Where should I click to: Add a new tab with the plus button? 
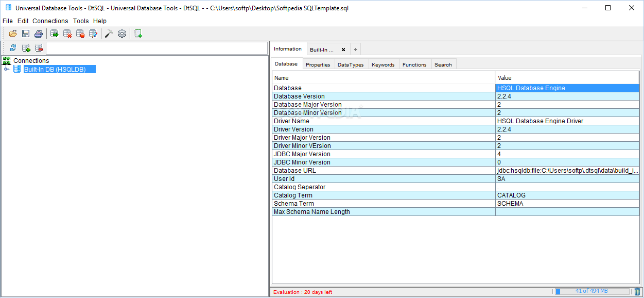coord(355,50)
